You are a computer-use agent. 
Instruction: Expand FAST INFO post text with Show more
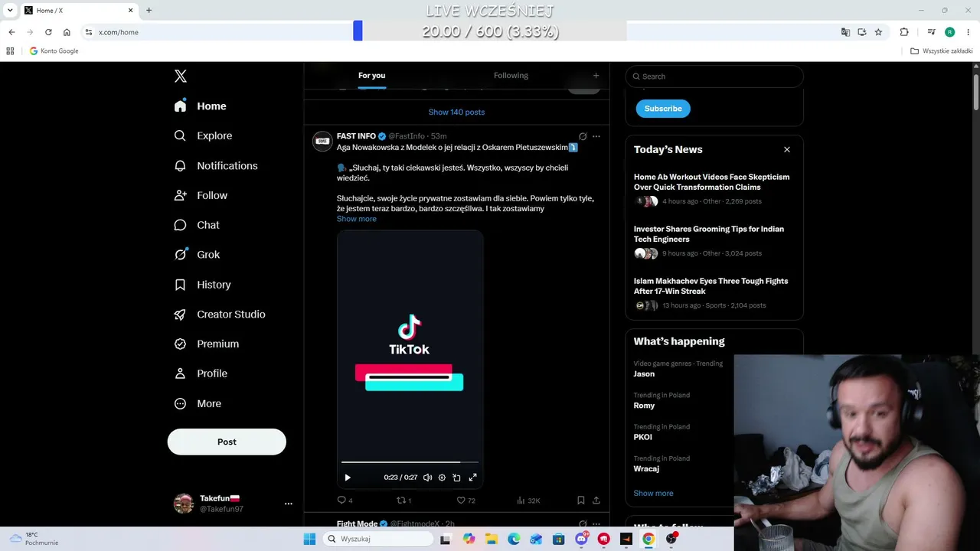click(x=357, y=219)
